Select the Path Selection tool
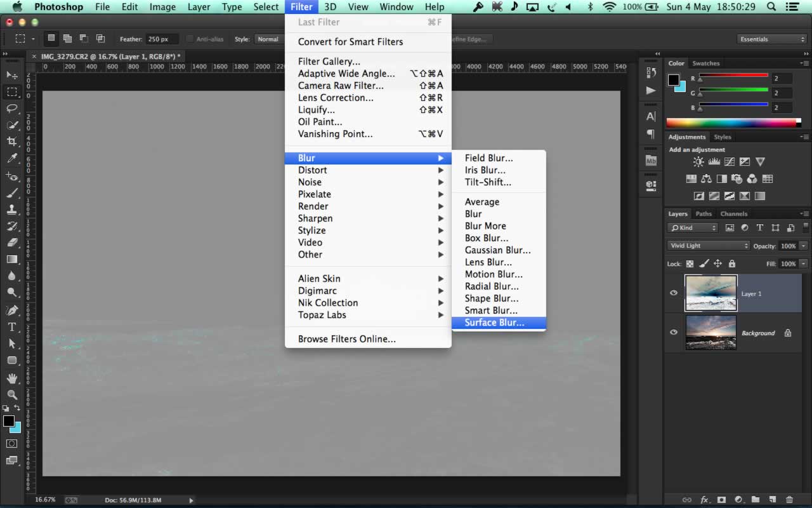 click(11, 344)
